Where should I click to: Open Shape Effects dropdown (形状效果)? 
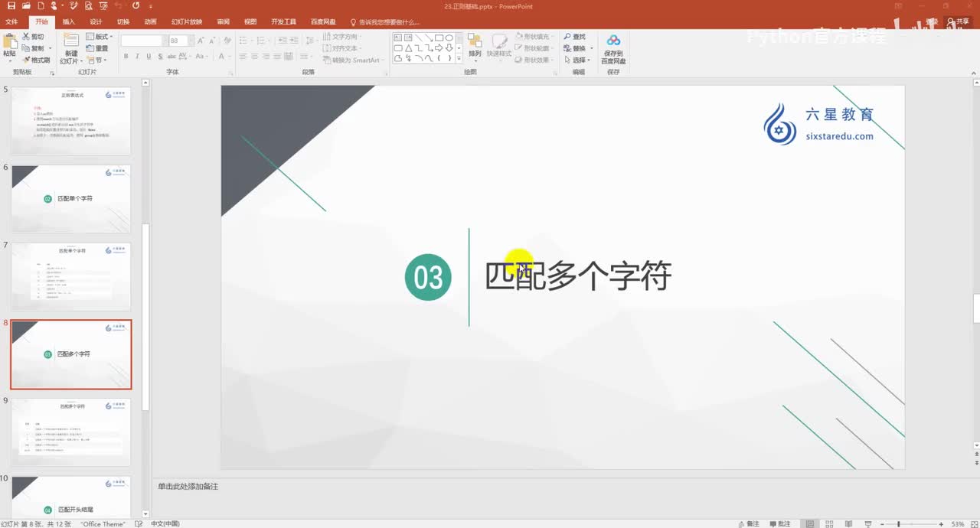pos(535,60)
